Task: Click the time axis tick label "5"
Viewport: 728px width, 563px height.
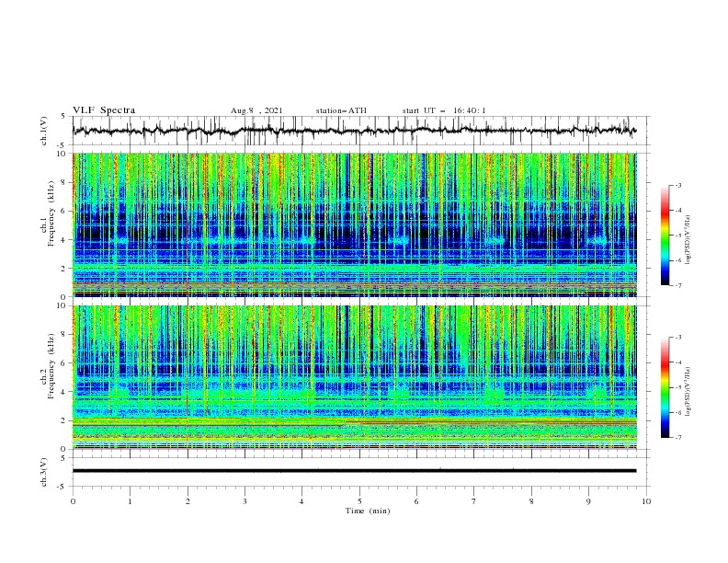Action: 359,501
